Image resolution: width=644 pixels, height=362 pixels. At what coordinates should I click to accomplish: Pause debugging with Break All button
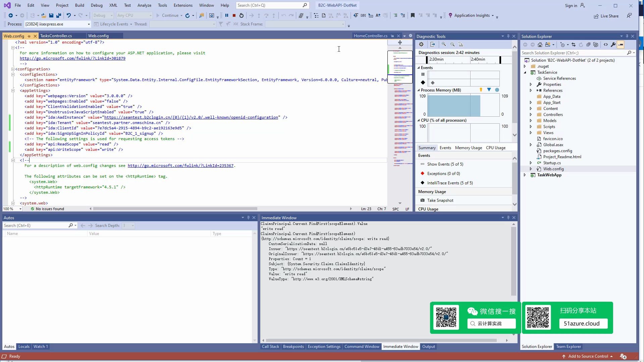227,15
